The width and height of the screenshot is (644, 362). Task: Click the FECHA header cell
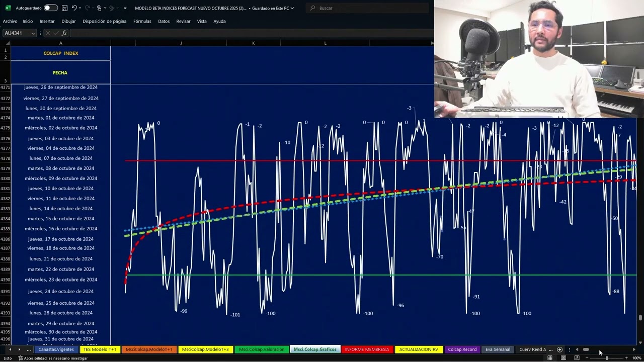60,73
